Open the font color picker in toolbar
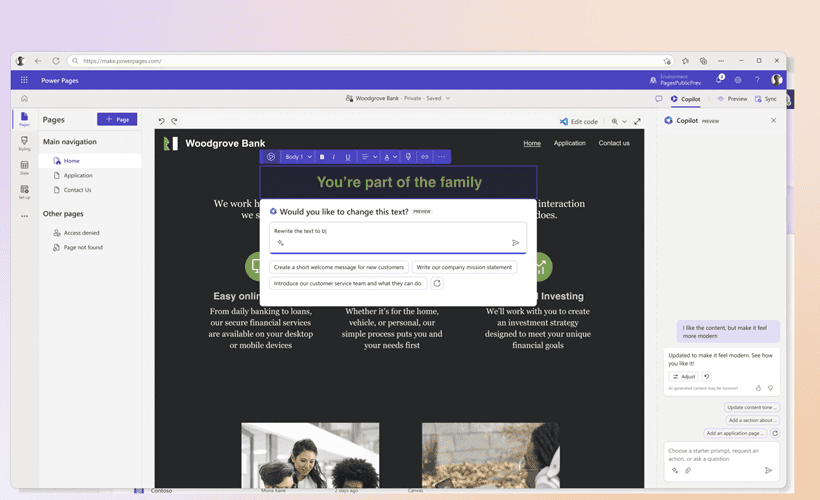820x500 pixels. [x=391, y=157]
